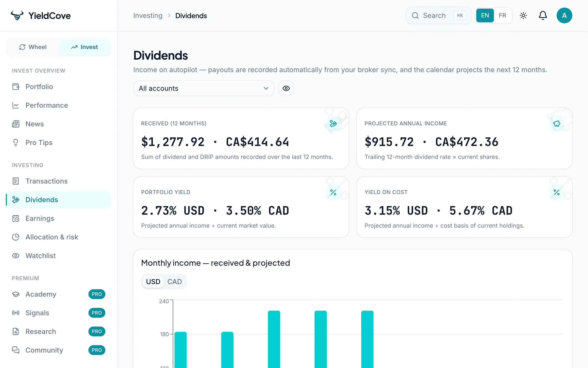Switch to the Invest mode tab
The width and height of the screenshot is (588, 368).
click(x=85, y=47)
